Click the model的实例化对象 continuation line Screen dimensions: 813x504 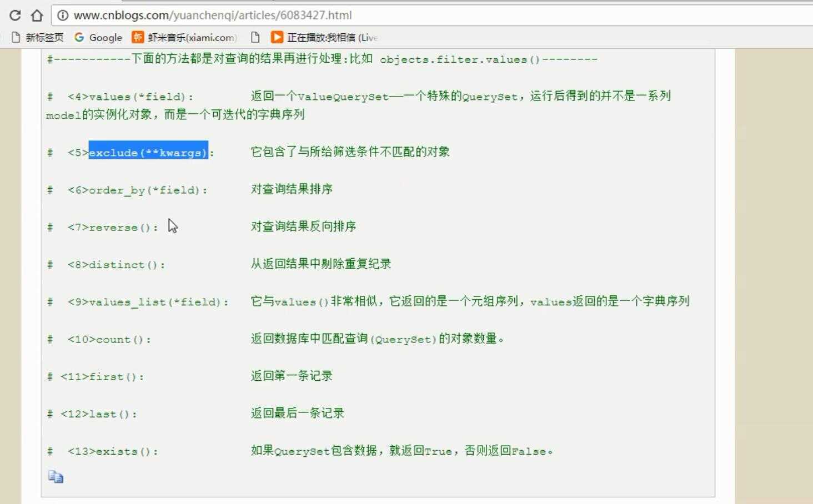[175, 114]
